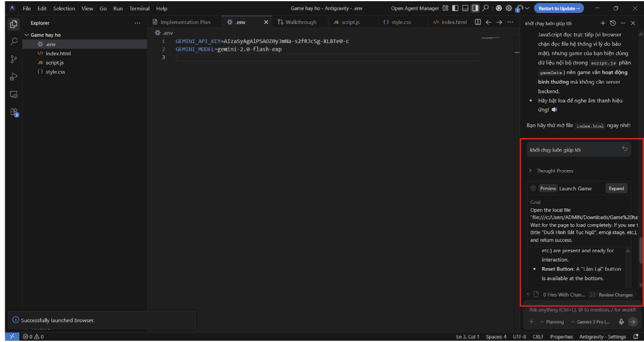Open the Run and Debug view
The width and height of the screenshot is (644, 342).
tap(14, 77)
